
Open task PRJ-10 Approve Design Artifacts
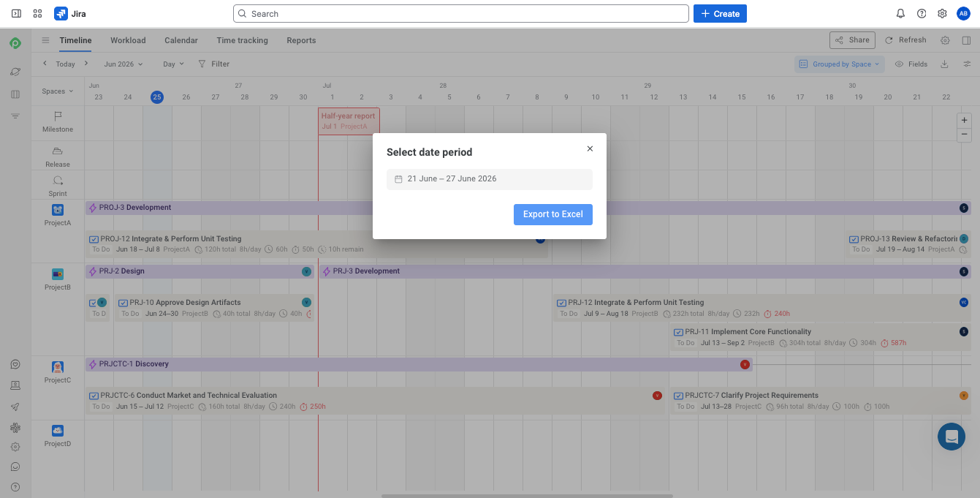pos(215,308)
